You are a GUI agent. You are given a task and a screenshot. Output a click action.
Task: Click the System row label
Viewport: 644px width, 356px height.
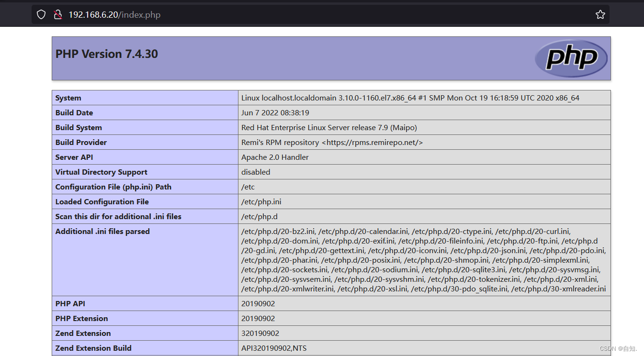(68, 98)
